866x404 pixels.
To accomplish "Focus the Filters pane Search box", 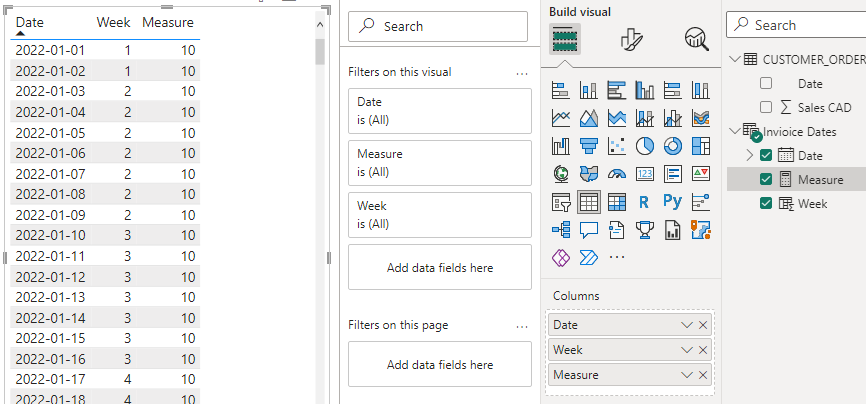I will coord(438,27).
